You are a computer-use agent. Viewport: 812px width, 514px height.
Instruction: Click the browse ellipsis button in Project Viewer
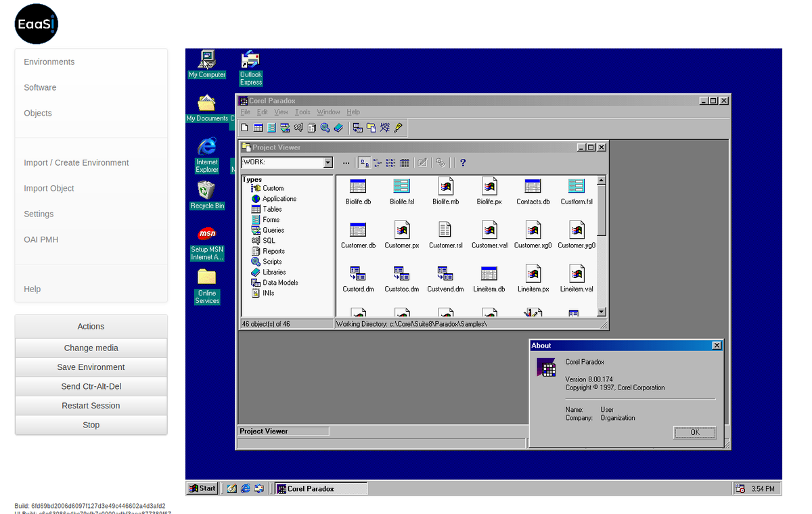[346, 163]
